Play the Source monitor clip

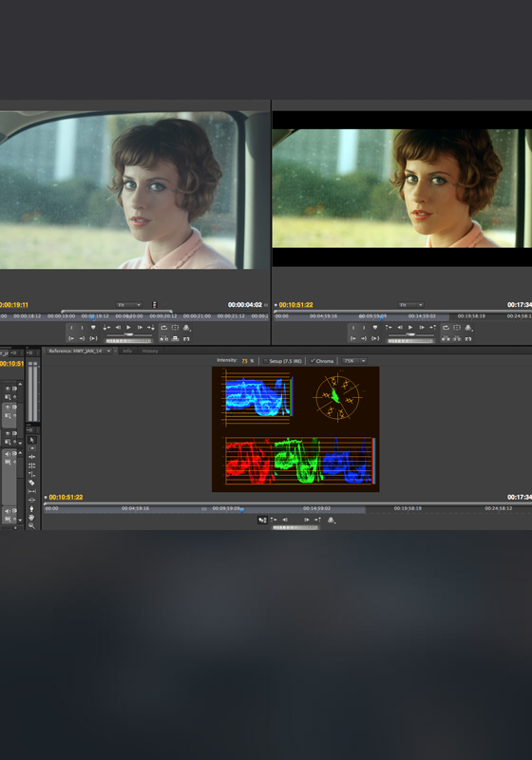[x=128, y=327]
